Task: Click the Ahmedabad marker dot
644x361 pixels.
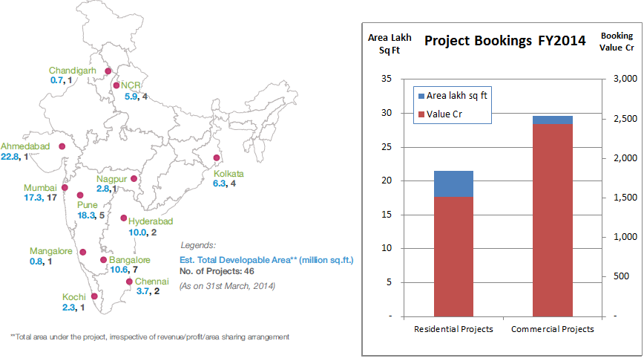Action: tap(62, 147)
